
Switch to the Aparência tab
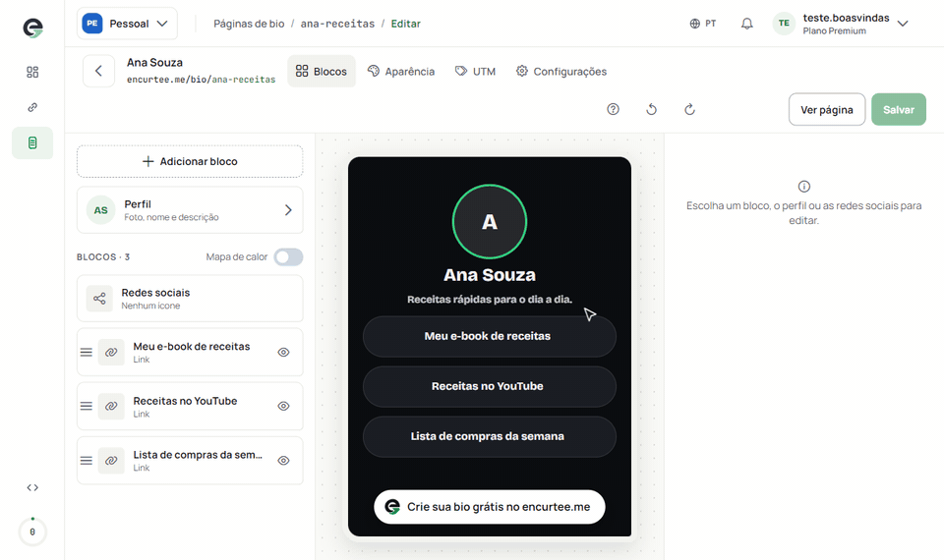(x=401, y=71)
